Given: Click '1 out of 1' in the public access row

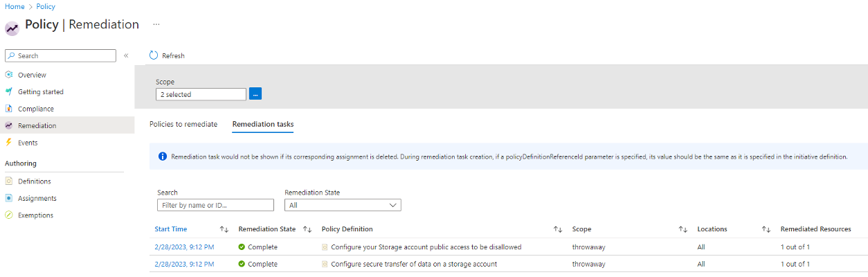Looking at the screenshot, I should [795, 247].
